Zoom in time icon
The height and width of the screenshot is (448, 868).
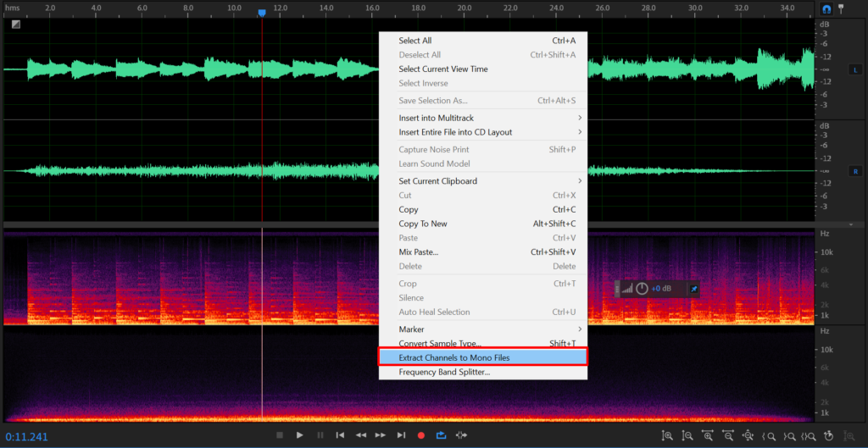tap(708, 435)
